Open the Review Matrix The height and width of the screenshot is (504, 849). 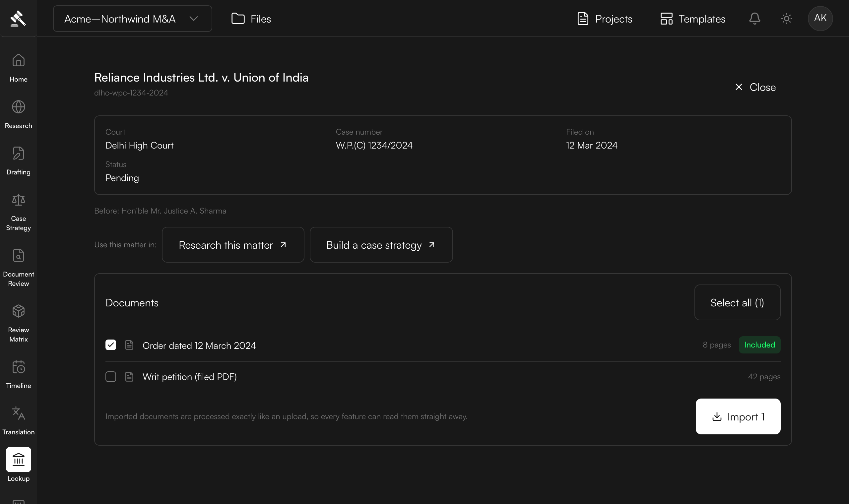pyautogui.click(x=18, y=324)
